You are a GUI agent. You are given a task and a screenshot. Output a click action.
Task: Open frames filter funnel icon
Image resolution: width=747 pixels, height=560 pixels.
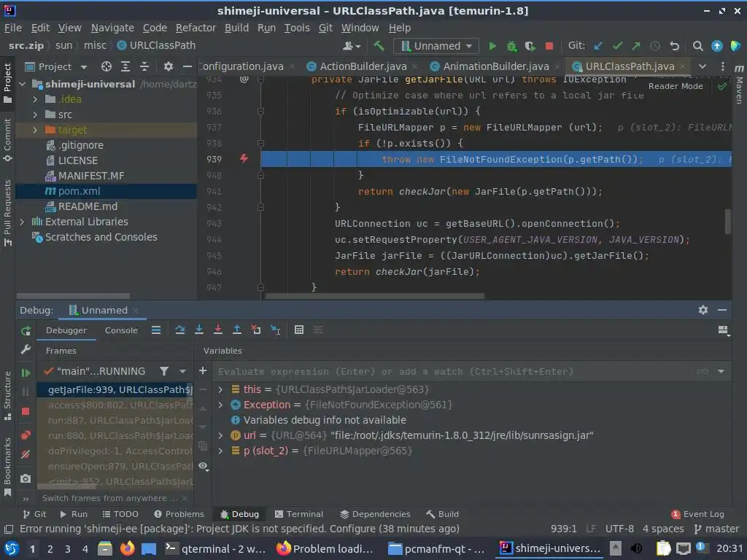pos(164,371)
